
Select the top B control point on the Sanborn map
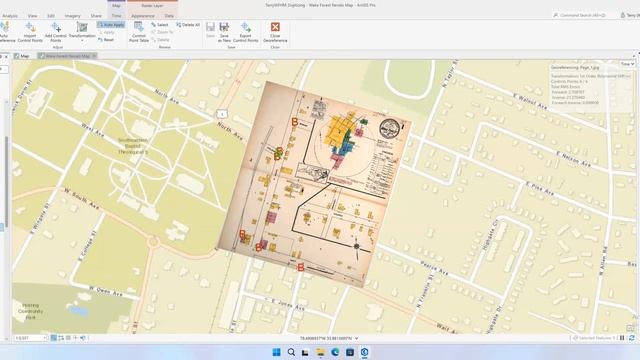pos(295,121)
